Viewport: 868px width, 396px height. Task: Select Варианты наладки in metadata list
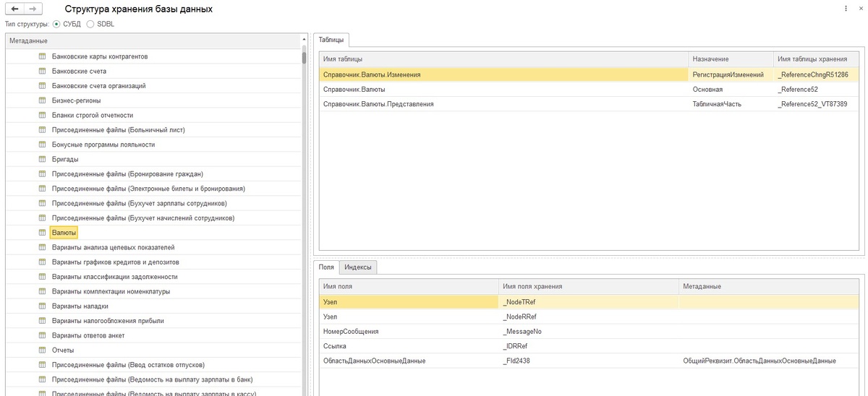pos(80,306)
